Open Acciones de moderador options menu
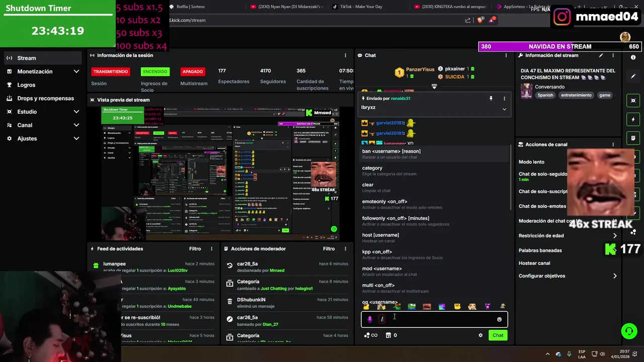 click(x=345, y=249)
